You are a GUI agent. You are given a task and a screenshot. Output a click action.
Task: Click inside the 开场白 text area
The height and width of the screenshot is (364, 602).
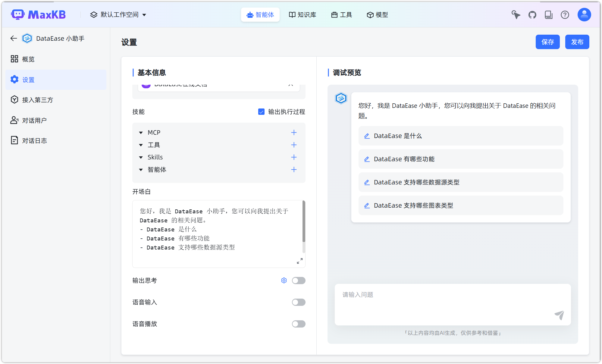(218, 234)
